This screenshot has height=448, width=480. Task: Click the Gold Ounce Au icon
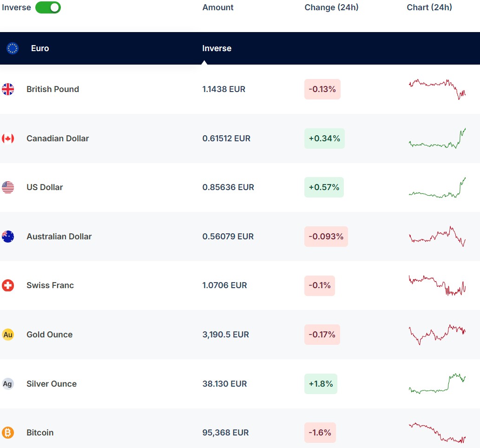pyautogui.click(x=8, y=335)
